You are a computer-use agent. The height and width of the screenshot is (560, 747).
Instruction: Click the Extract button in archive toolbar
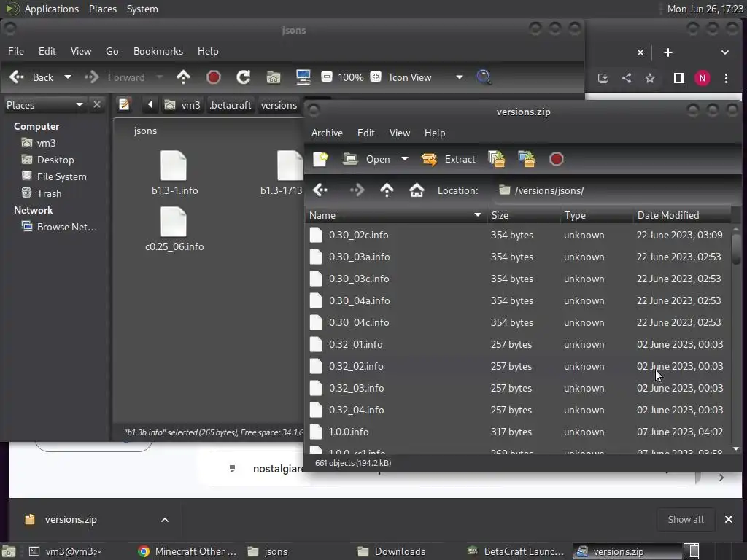point(449,159)
